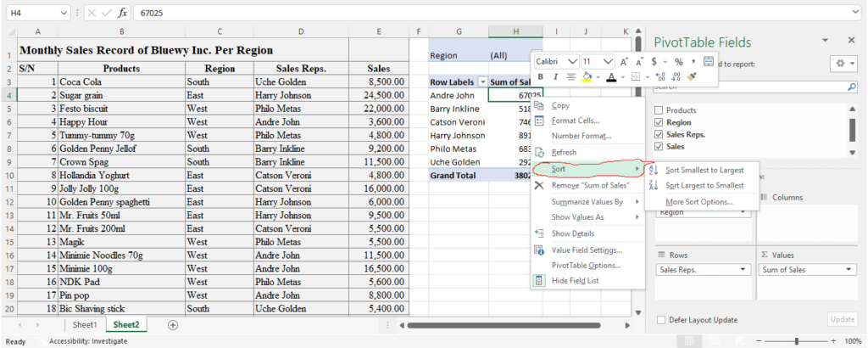Open Sum of Sales dropdown in Values area

[848, 270]
